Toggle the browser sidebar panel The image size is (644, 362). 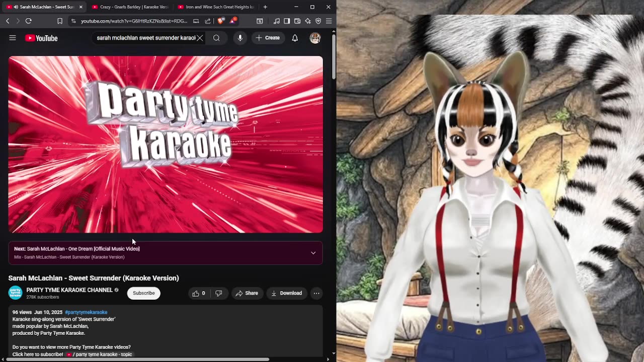[287, 21]
